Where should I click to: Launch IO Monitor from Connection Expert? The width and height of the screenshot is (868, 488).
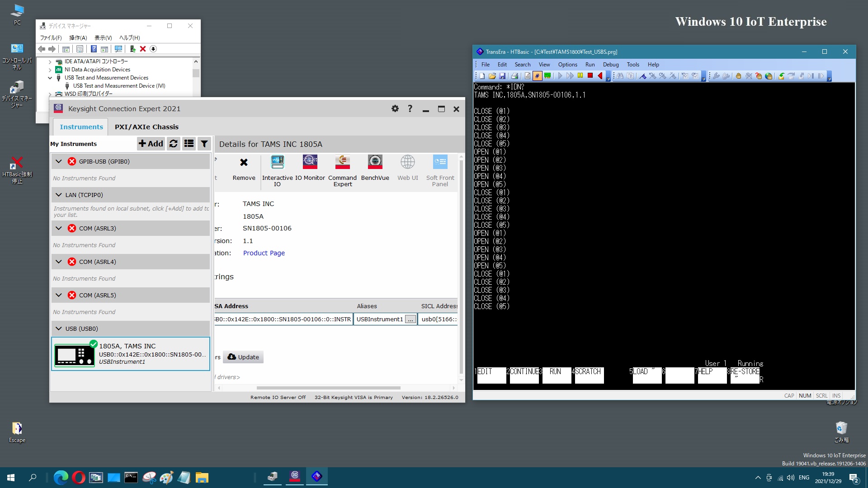pos(310,168)
